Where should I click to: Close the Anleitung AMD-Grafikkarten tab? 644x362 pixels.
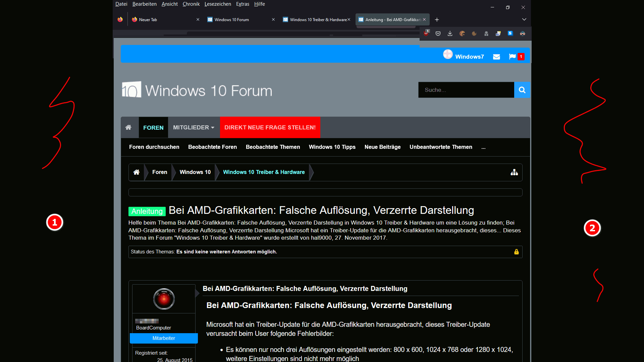pyautogui.click(x=424, y=19)
